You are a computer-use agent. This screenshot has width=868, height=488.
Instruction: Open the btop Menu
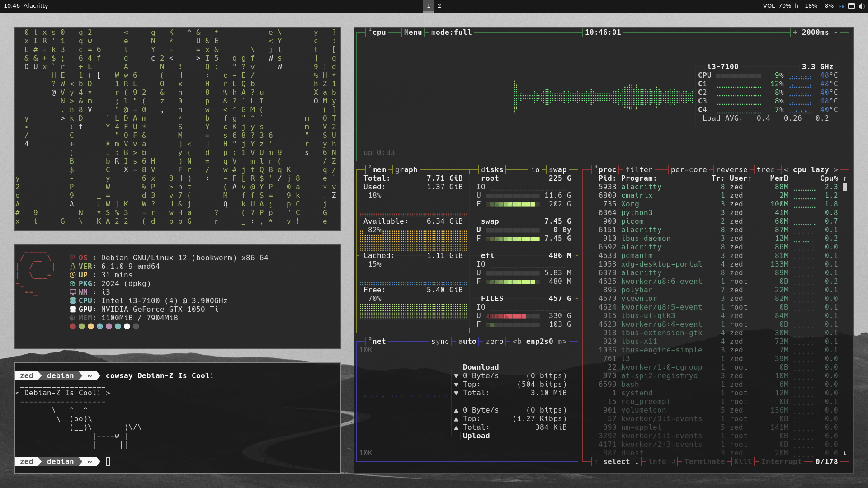[x=413, y=32]
